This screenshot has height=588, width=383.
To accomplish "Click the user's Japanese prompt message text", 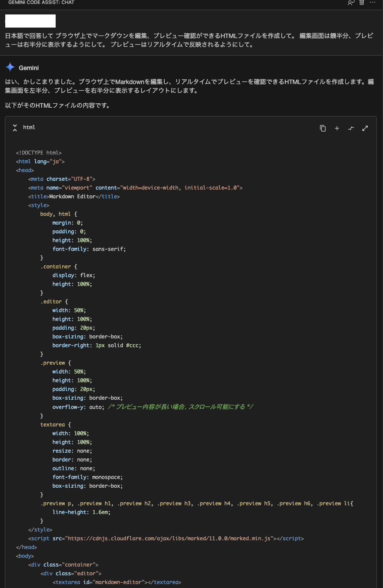I will 189,40.
